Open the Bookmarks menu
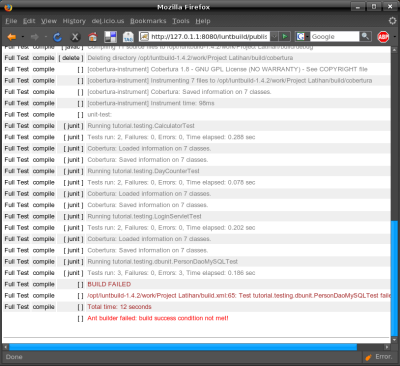Image resolution: width=400 pixels, height=366 pixels. (148, 21)
